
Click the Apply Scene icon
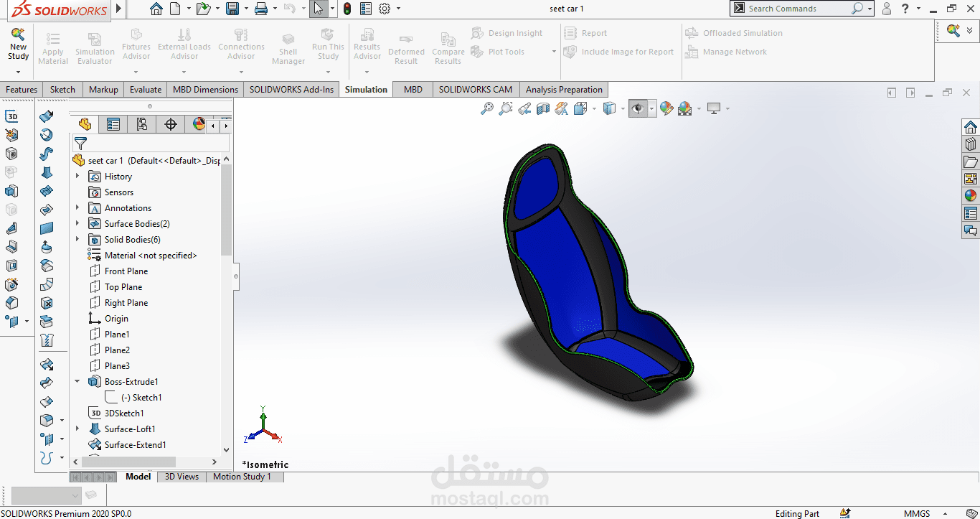(x=685, y=108)
